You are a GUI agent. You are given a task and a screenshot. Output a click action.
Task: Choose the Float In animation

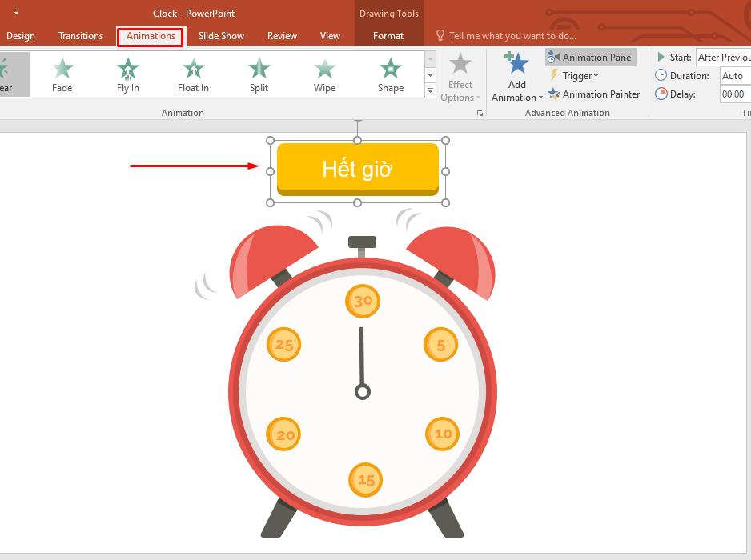192,74
